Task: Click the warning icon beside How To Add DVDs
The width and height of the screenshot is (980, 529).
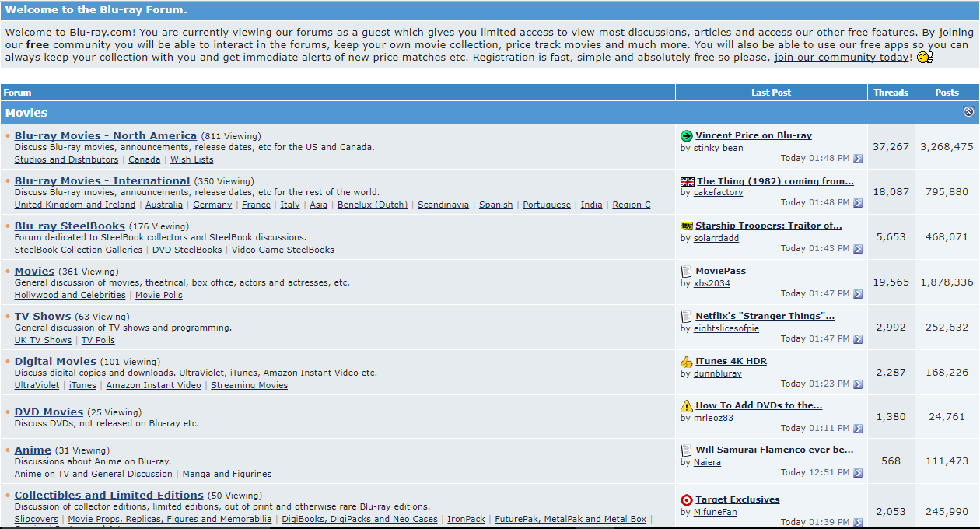Action: point(686,406)
